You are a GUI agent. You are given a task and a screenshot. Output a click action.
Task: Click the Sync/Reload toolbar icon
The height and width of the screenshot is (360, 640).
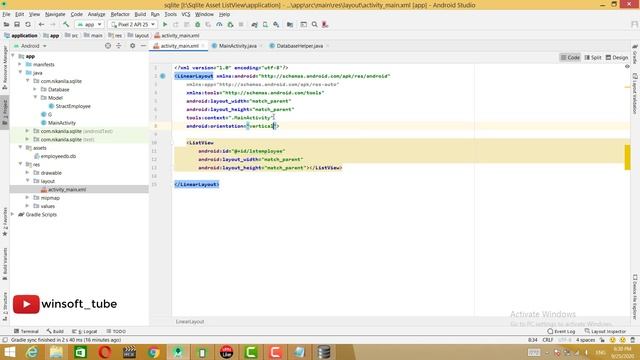point(28,24)
